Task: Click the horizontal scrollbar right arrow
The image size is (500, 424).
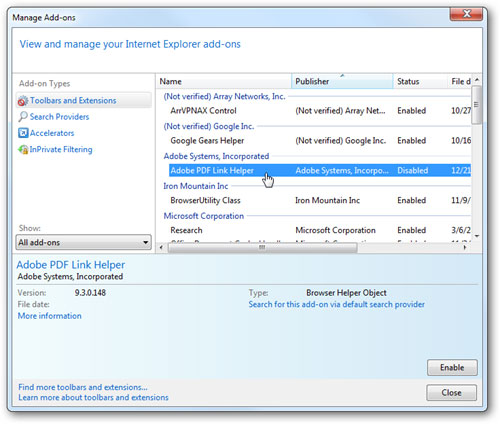Action: click(465, 247)
